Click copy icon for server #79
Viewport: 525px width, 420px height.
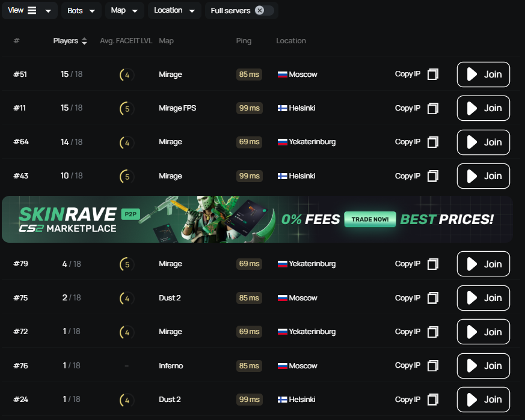tap(433, 264)
